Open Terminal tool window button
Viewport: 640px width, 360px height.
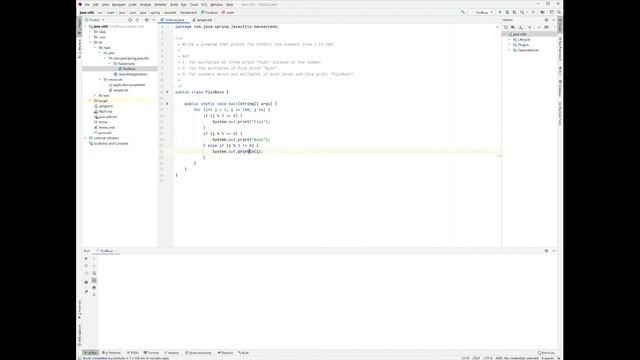click(151, 353)
